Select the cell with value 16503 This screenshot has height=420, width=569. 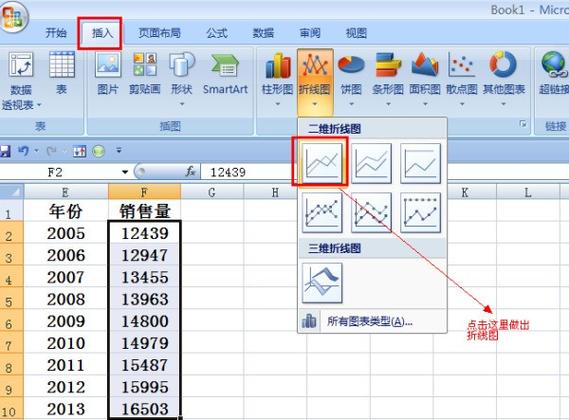point(144,409)
